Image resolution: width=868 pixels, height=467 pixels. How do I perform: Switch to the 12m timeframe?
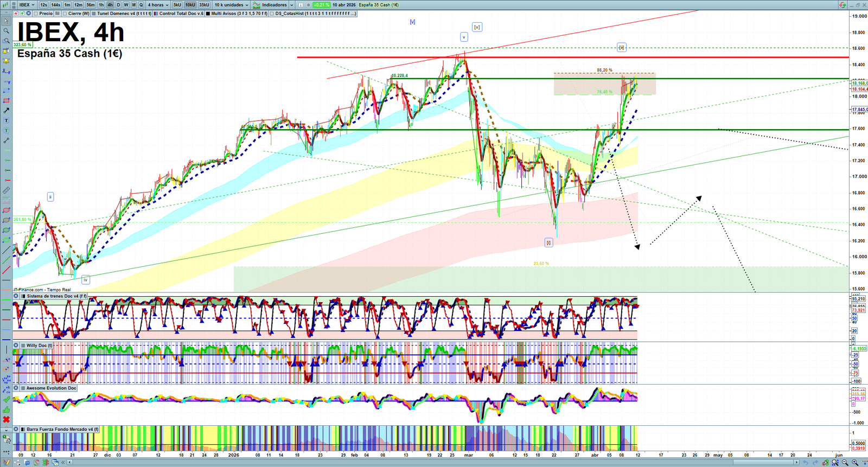tap(78, 5)
